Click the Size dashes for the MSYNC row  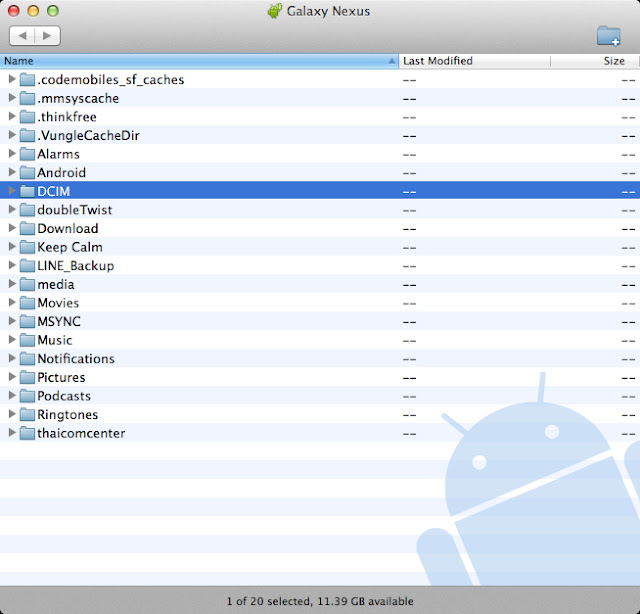629,322
